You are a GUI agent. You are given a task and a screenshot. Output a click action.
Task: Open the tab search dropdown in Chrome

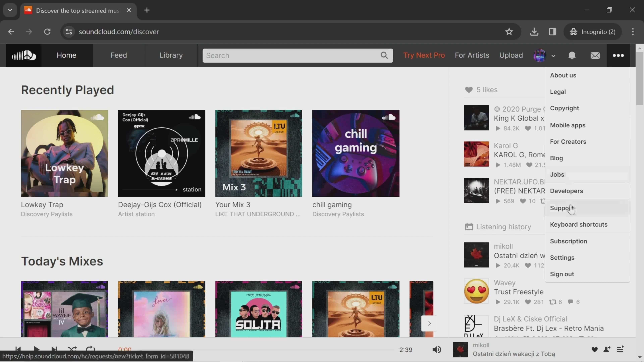coord(10,10)
